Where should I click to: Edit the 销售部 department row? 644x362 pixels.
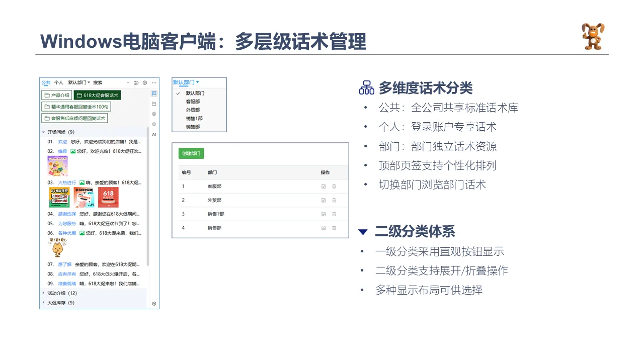(324, 228)
